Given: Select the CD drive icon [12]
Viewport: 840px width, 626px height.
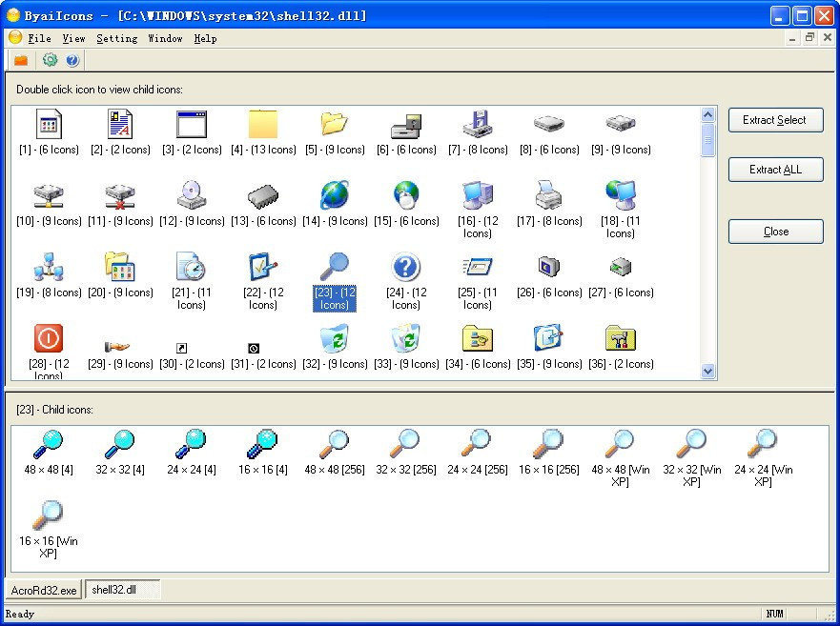Looking at the screenshot, I should 192,195.
